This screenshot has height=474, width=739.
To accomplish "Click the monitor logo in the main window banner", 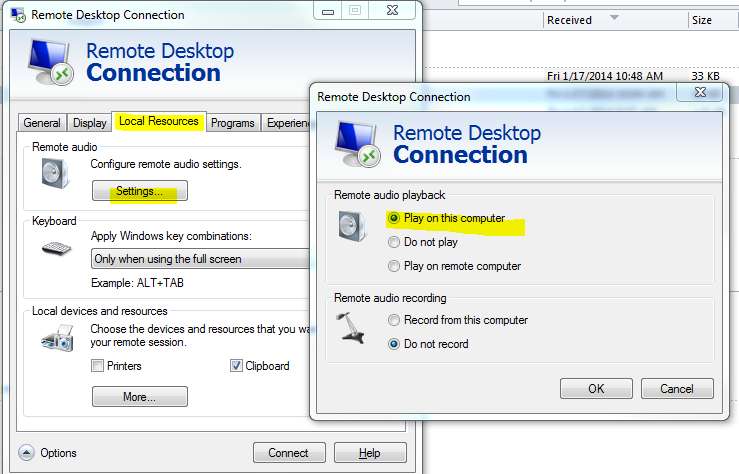I will click(x=50, y=62).
